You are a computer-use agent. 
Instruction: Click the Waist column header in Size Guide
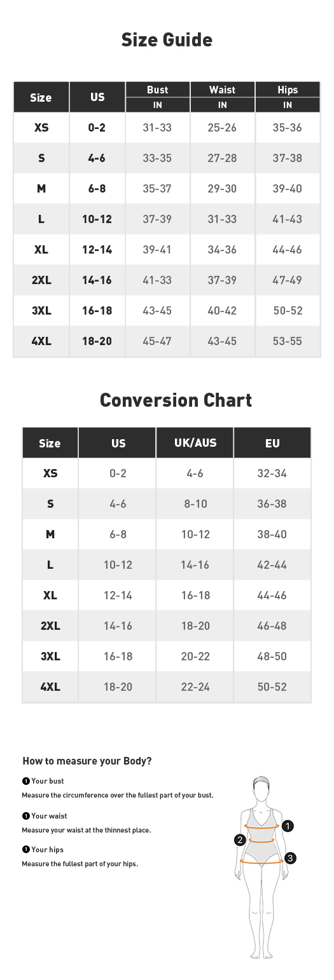[x=223, y=90]
